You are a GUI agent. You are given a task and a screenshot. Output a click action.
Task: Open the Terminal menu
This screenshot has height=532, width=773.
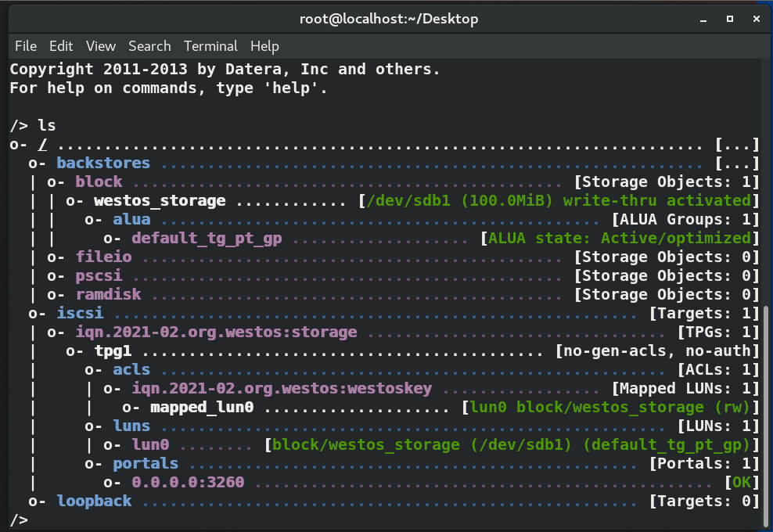pos(210,46)
